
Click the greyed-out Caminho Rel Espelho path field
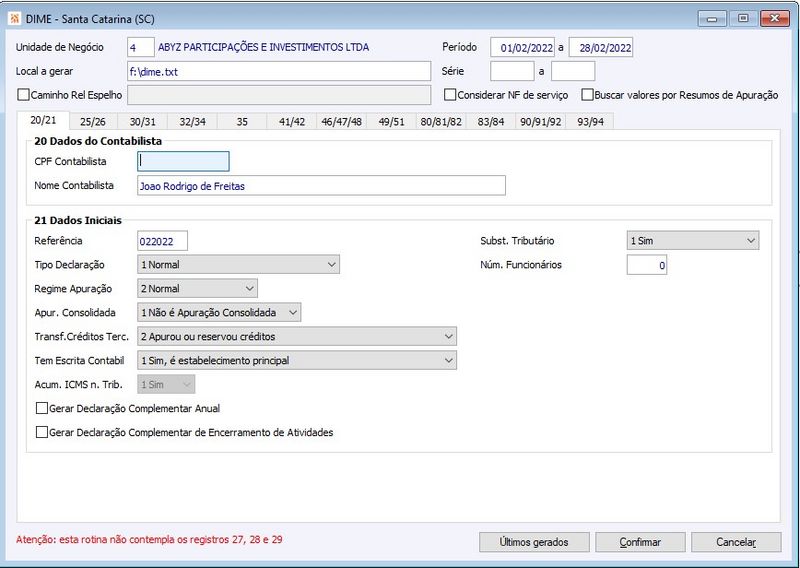(279, 95)
